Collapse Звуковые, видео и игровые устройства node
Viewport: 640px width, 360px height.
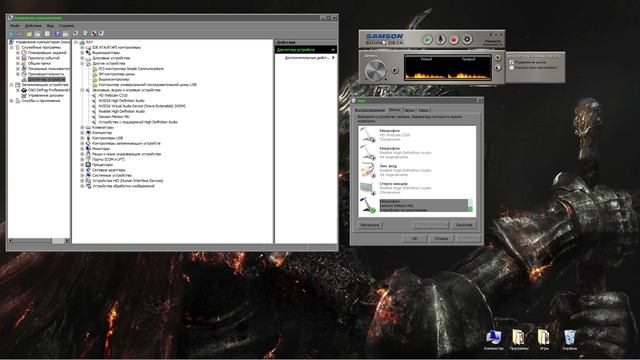(x=82, y=90)
